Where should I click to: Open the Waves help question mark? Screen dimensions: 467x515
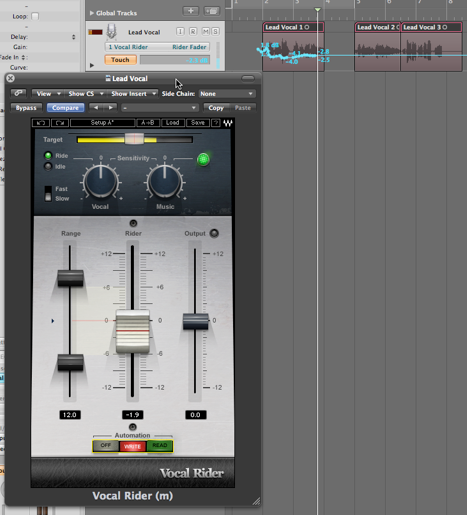click(216, 123)
